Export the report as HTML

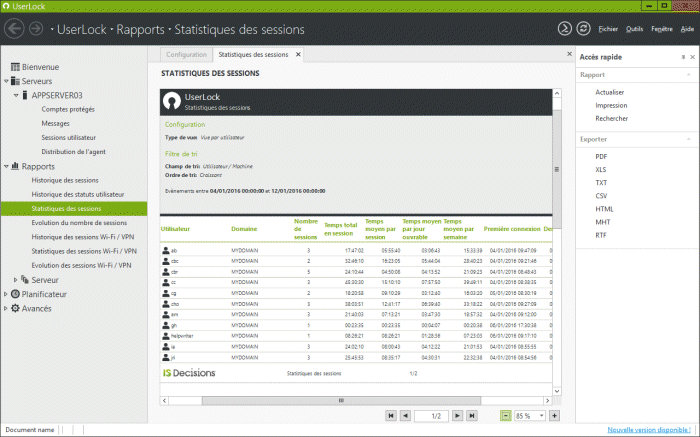604,209
